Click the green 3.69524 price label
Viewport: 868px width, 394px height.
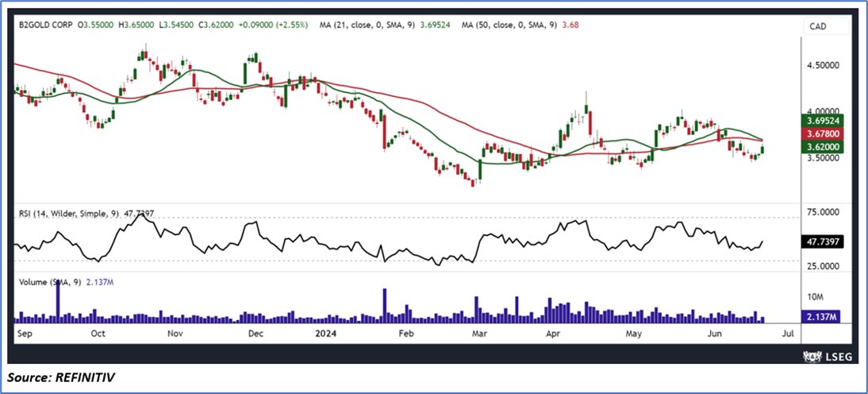(x=822, y=120)
